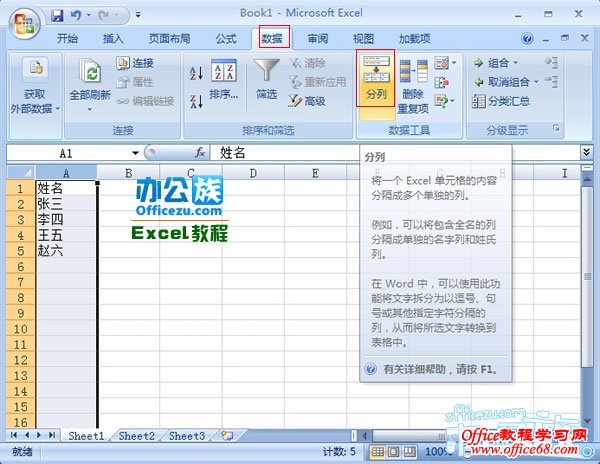
Task: Click the fx insert function icon
Action: [x=200, y=153]
